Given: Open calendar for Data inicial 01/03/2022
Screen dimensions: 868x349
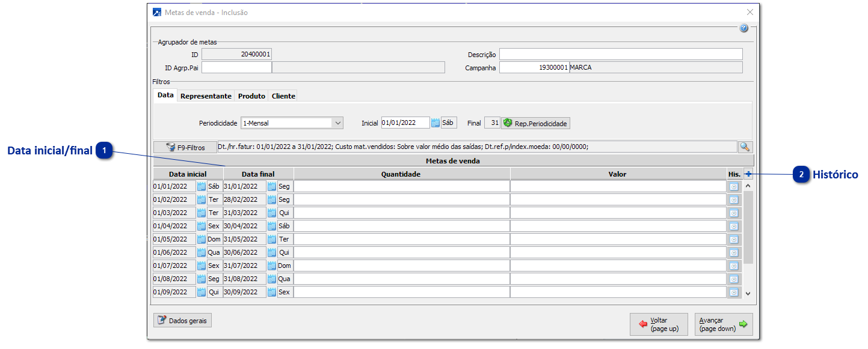Looking at the screenshot, I should click(202, 213).
